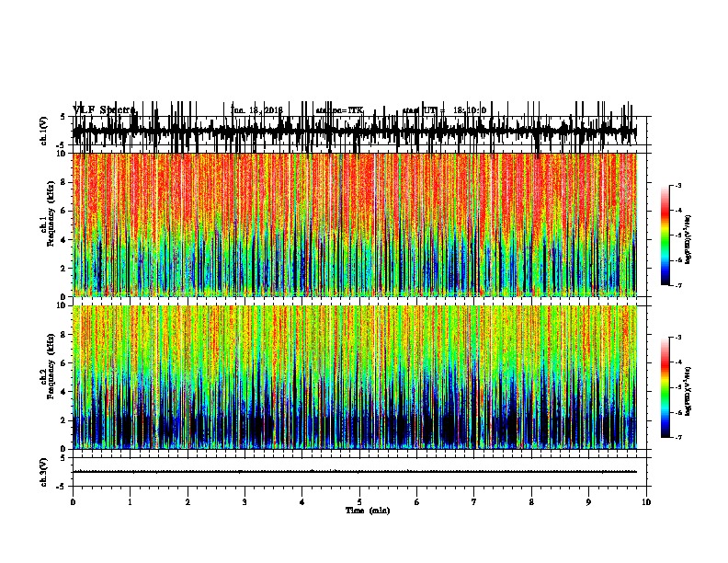This screenshot has height=563, width=728.
Task: Click the '-5' volt tick of ch.3 panel
Action: click(x=63, y=487)
